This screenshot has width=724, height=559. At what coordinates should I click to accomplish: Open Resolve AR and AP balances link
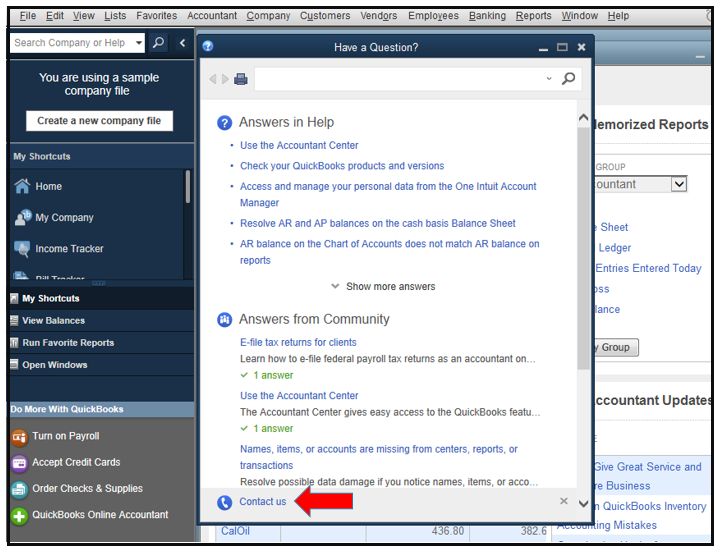pyautogui.click(x=377, y=223)
